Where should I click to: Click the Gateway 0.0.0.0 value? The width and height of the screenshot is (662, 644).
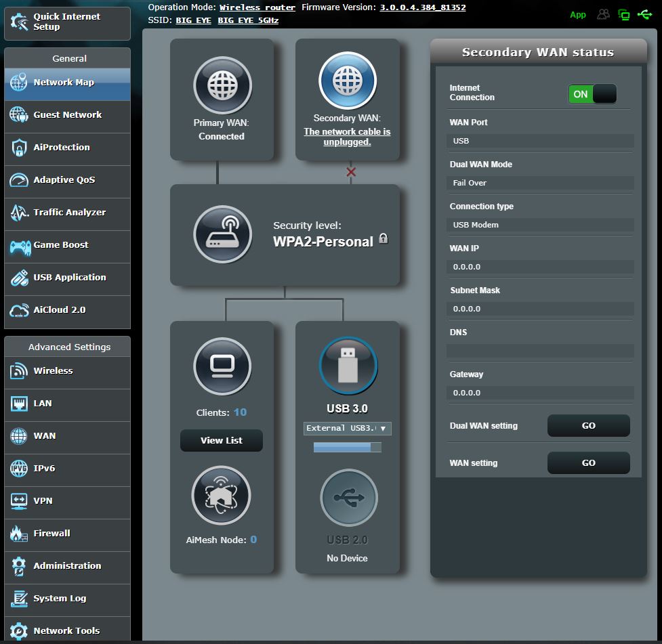point(540,393)
